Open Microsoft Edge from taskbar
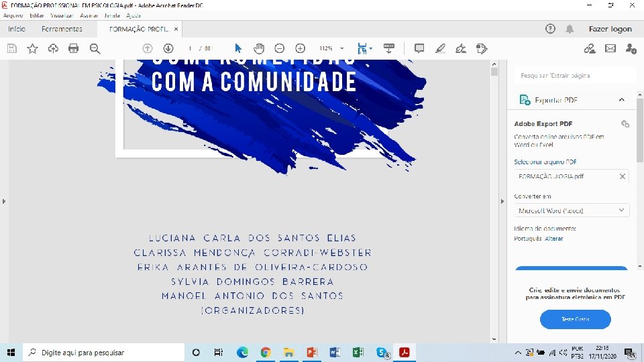644x362 pixels. point(242,353)
